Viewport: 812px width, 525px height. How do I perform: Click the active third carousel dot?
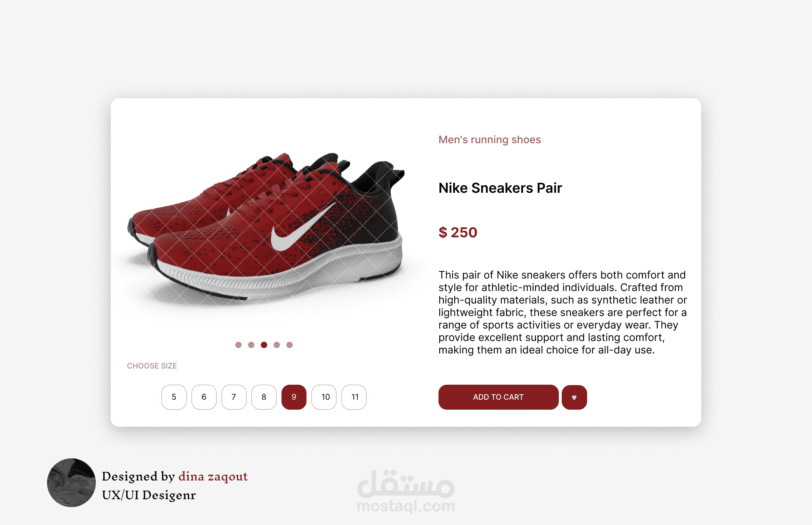pos(264,345)
